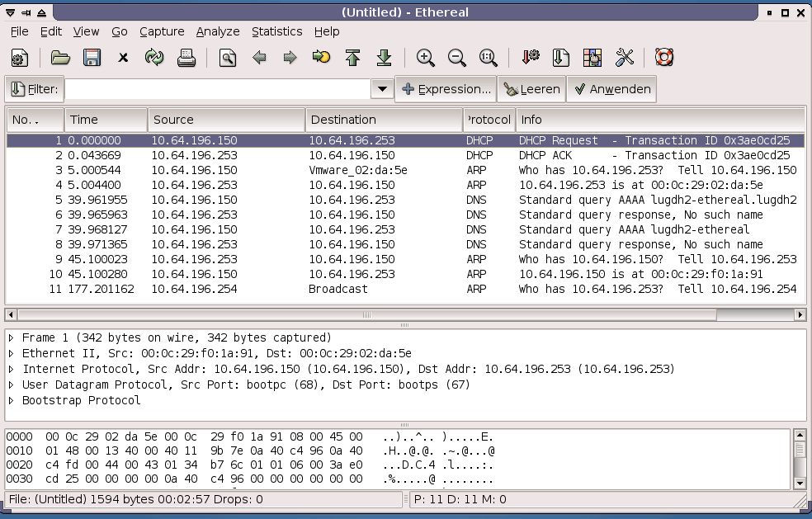Select packet 9 at time 45.100023
The width and height of the screenshot is (812, 519).
coord(405,259)
